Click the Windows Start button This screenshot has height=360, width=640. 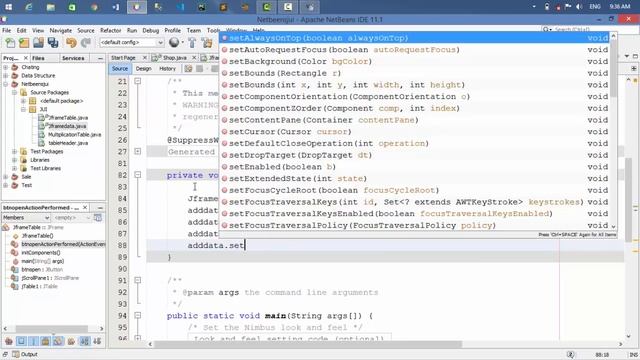point(8,7)
